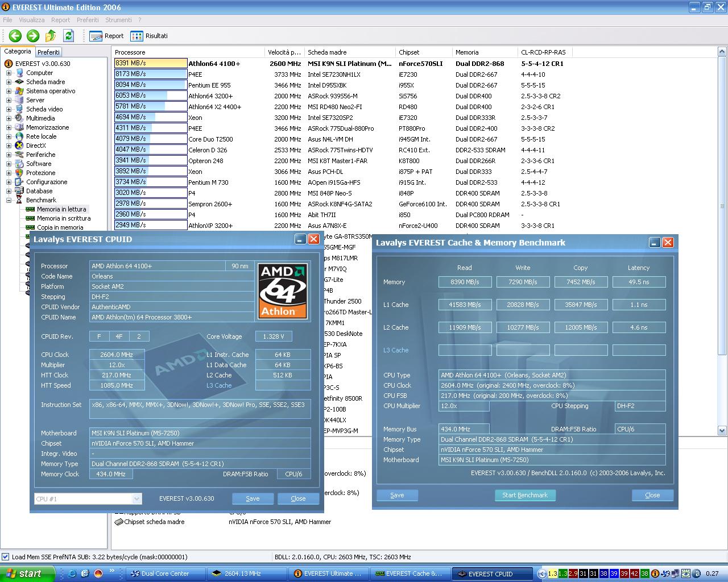Expand hidden system tray icons arrow
Screen dimensions: 728x582
(x=542, y=573)
